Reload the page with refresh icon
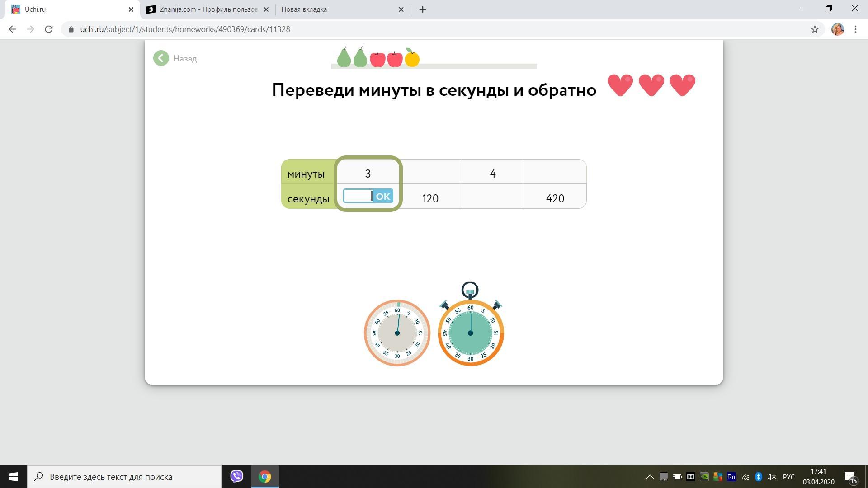868x488 pixels. [x=48, y=29]
